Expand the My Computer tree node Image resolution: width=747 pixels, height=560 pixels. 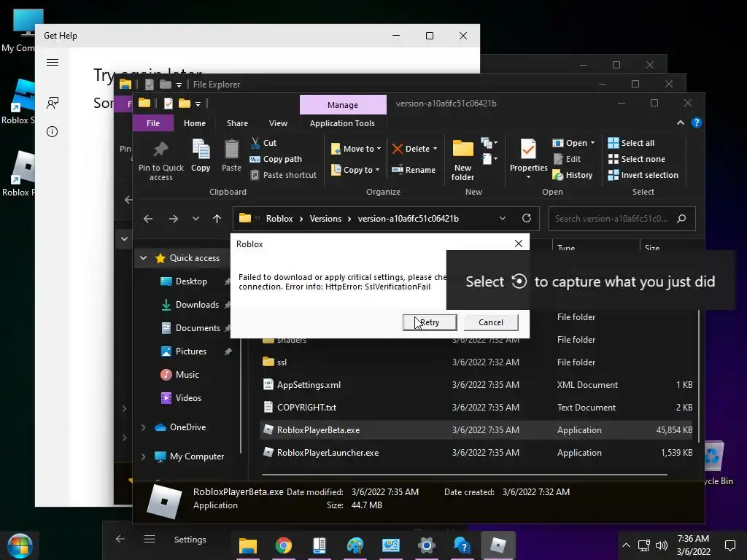144,456
